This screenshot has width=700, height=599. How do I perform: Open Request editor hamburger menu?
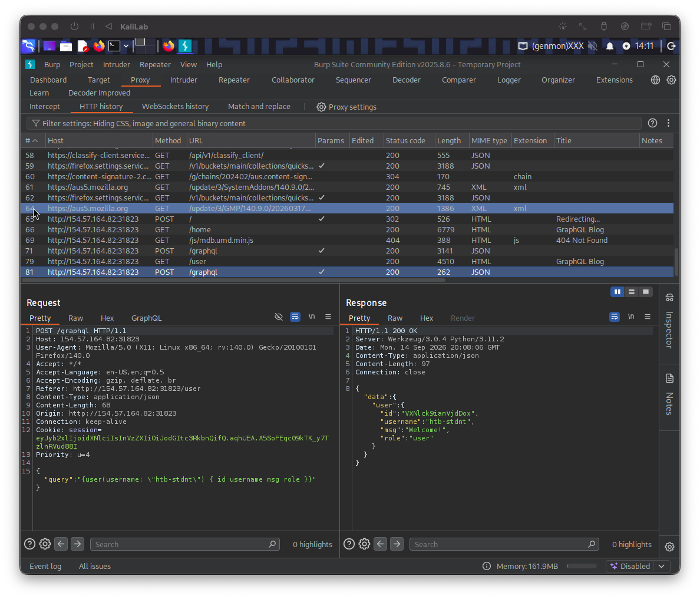pos(328,317)
